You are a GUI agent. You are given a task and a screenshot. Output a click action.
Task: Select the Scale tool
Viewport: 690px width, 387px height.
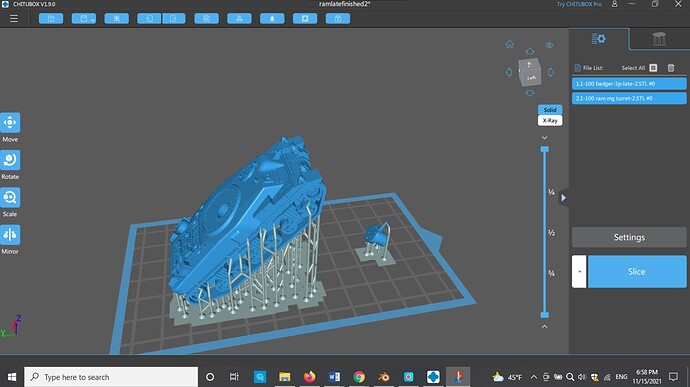pos(10,198)
